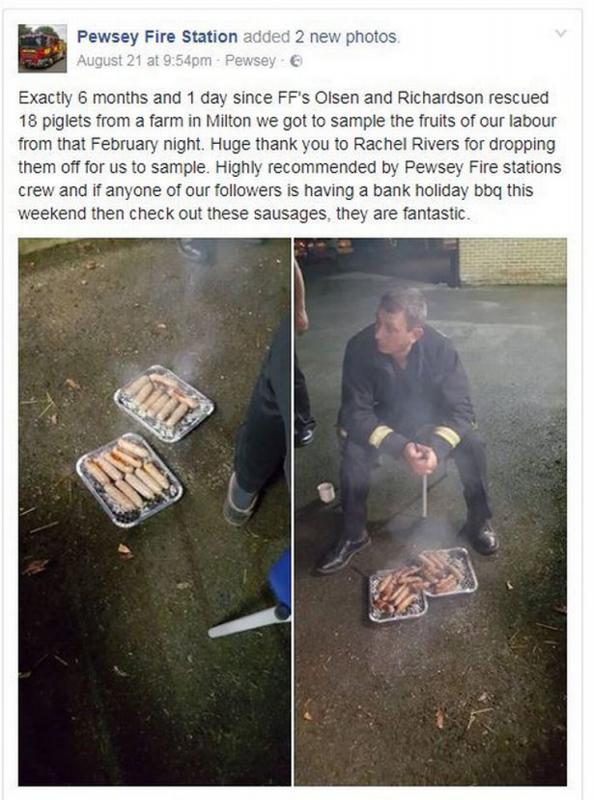Click the sausage trays in the right photo
This screenshot has height=800, width=594.
(x=423, y=584)
